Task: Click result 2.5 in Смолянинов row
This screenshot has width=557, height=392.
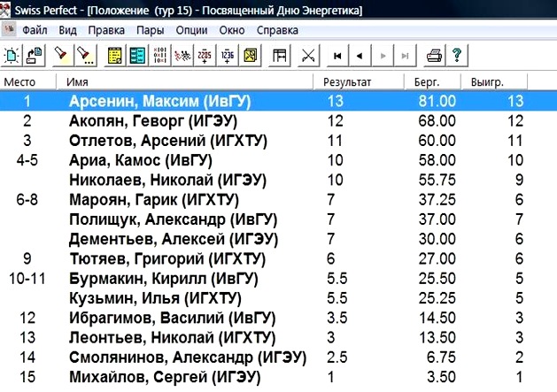Action: (x=337, y=357)
